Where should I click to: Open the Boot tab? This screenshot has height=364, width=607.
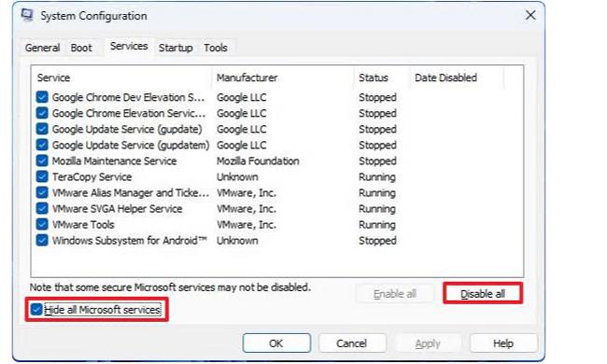point(81,48)
